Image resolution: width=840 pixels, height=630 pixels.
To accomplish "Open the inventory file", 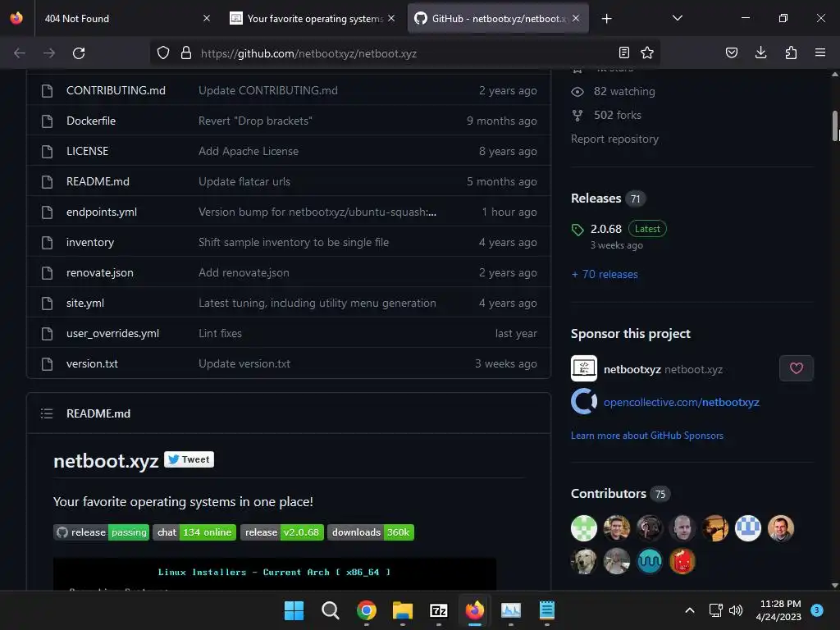I will (x=90, y=243).
